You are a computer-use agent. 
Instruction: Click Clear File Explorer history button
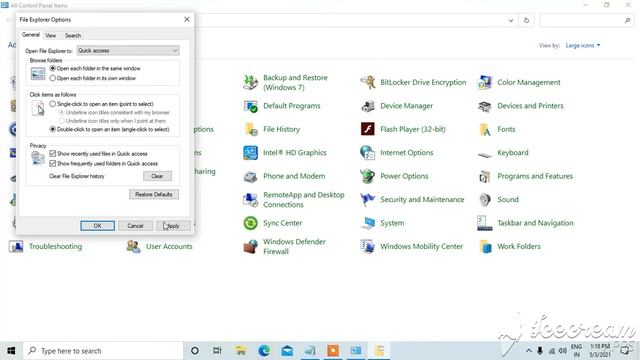coord(157,176)
